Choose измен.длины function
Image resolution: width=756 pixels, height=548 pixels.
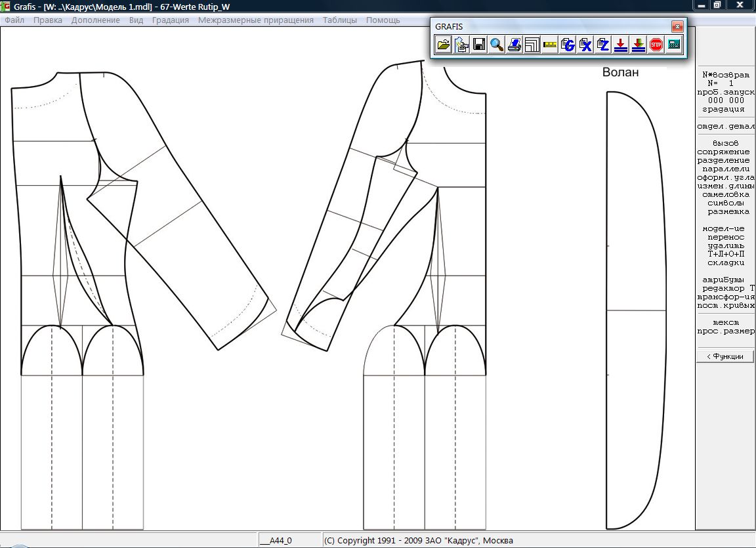point(726,186)
